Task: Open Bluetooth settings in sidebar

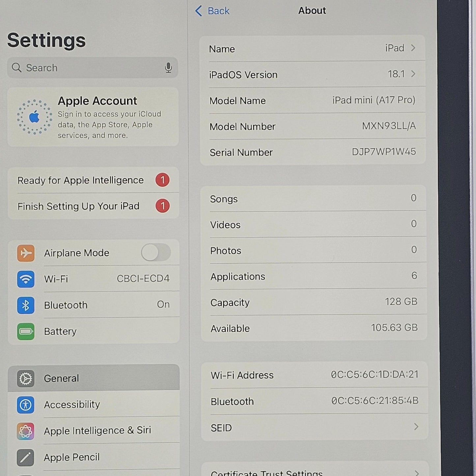Action: (x=94, y=305)
